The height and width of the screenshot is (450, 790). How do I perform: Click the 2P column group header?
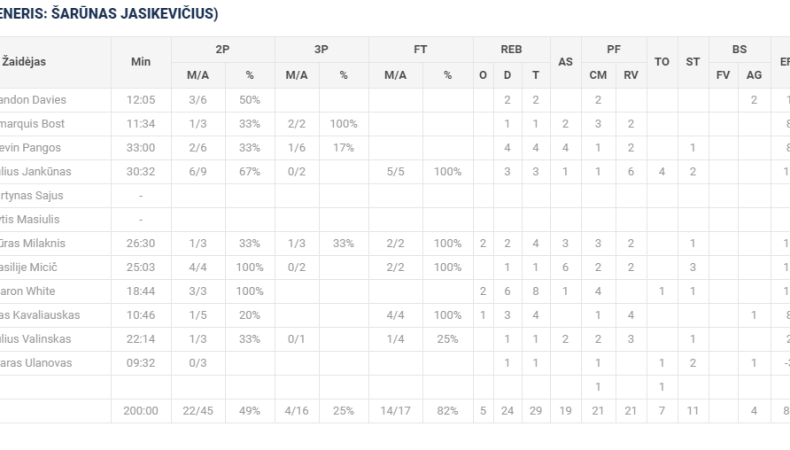click(221, 48)
